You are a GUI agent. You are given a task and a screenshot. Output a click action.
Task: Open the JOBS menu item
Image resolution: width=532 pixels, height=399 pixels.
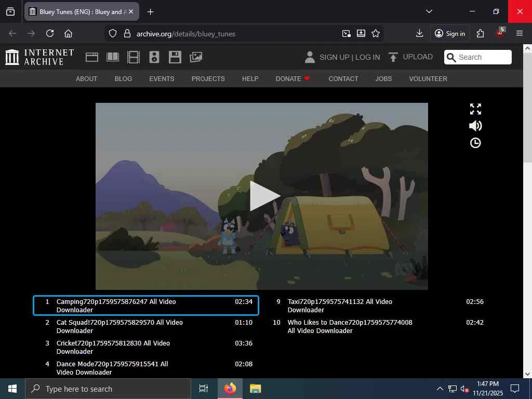pos(383,79)
